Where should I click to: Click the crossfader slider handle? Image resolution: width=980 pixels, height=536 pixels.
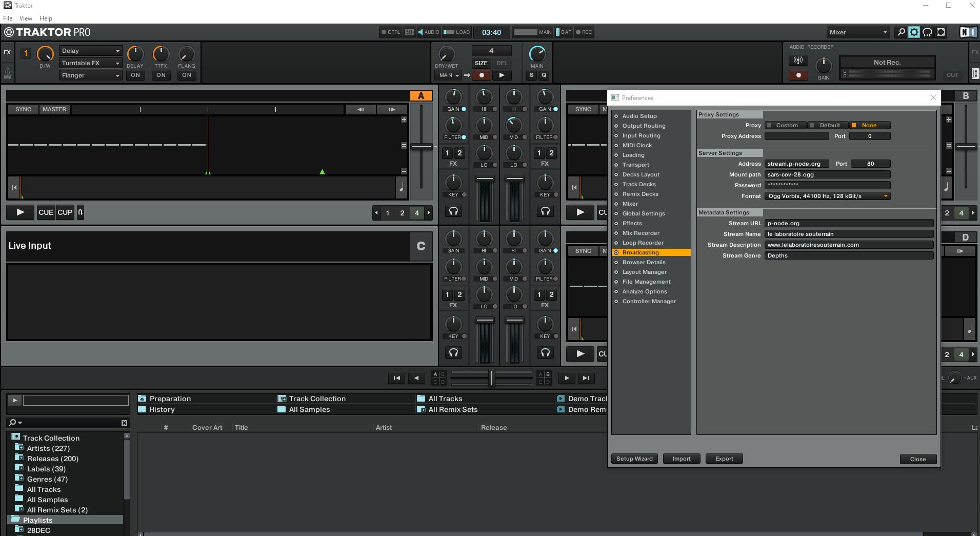(491, 378)
